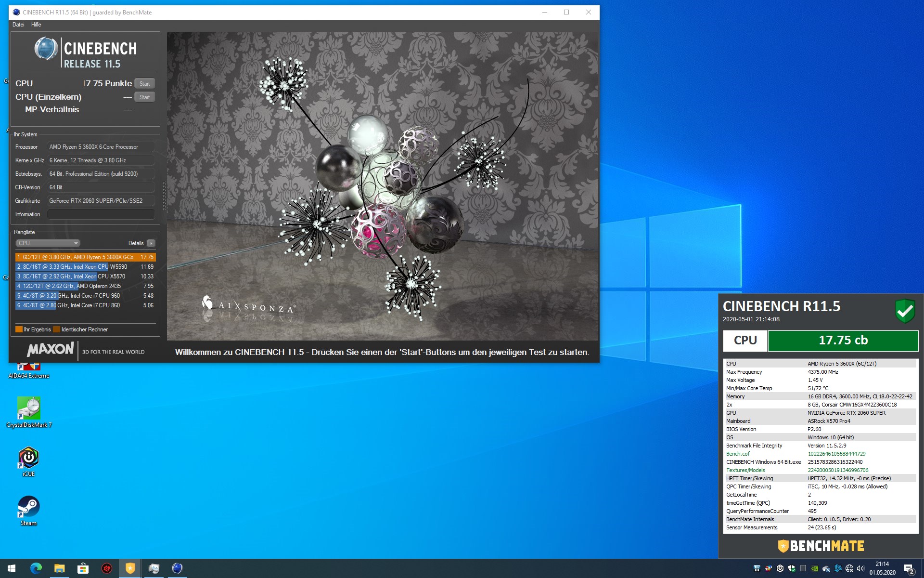Switch to Cinebench globe taskbar icon

tap(177, 568)
